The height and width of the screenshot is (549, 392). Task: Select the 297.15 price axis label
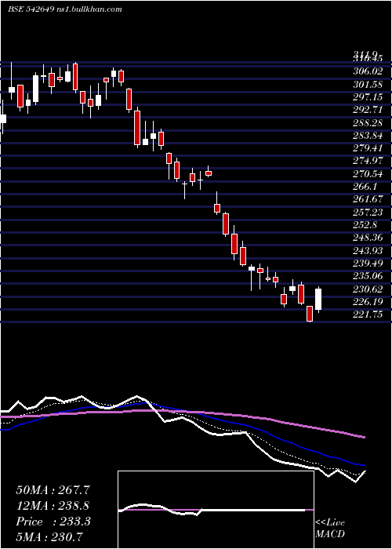pos(367,97)
